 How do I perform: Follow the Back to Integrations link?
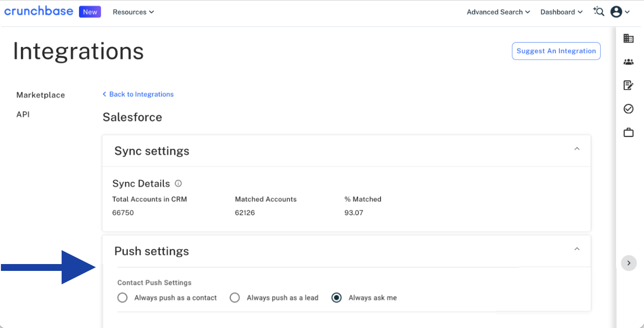[x=138, y=94]
